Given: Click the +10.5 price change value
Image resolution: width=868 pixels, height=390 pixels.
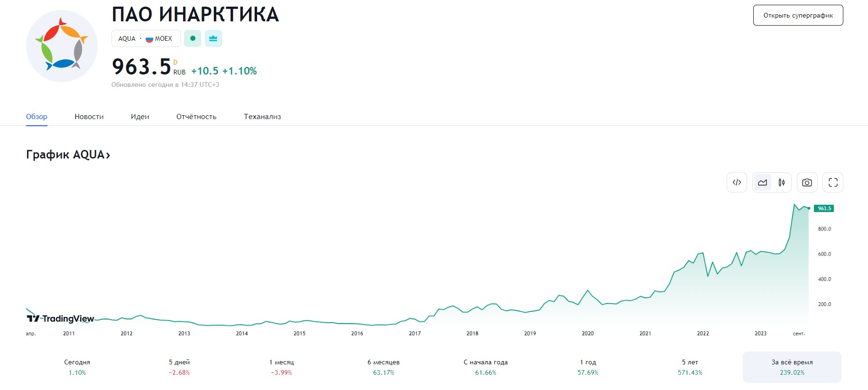Looking at the screenshot, I should 205,71.
